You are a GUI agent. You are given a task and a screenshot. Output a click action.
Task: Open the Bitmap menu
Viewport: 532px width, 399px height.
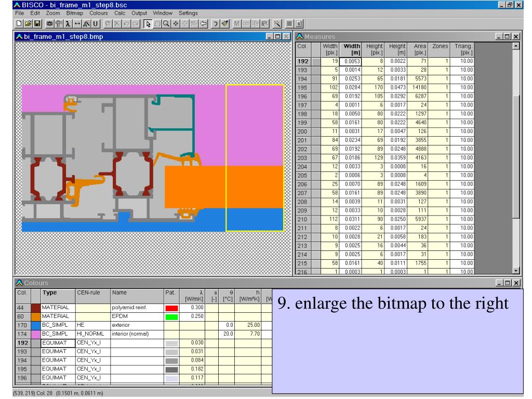click(75, 13)
